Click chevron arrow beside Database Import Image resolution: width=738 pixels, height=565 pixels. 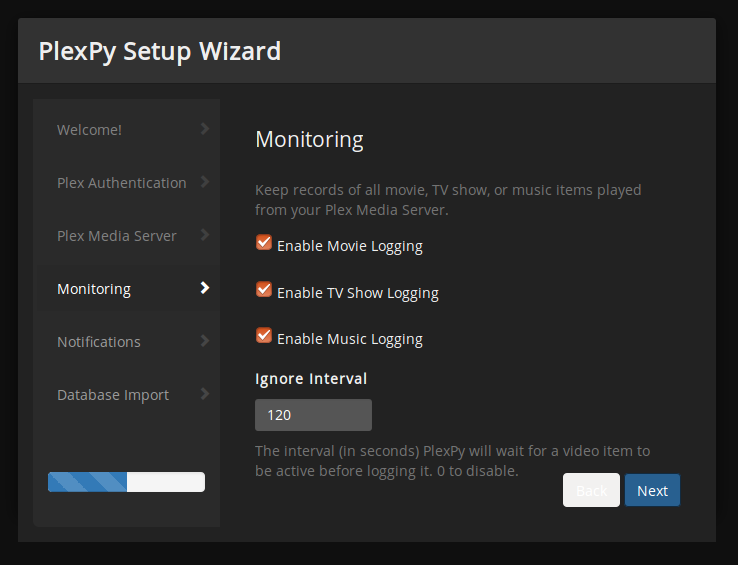tap(205, 394)
